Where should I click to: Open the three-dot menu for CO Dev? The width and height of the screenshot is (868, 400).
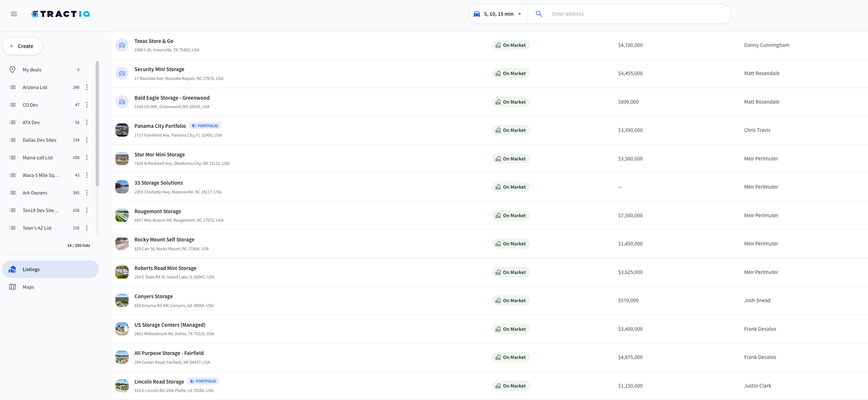click(87, 105)
